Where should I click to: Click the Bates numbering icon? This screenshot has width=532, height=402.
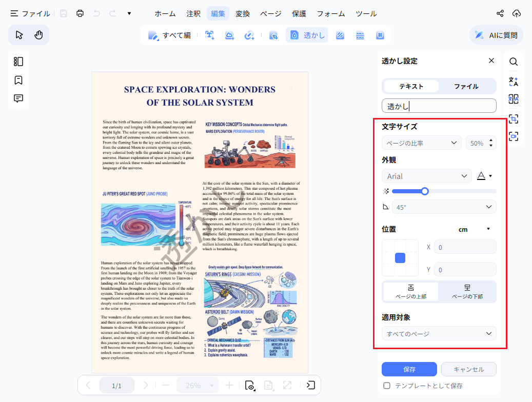380,35
